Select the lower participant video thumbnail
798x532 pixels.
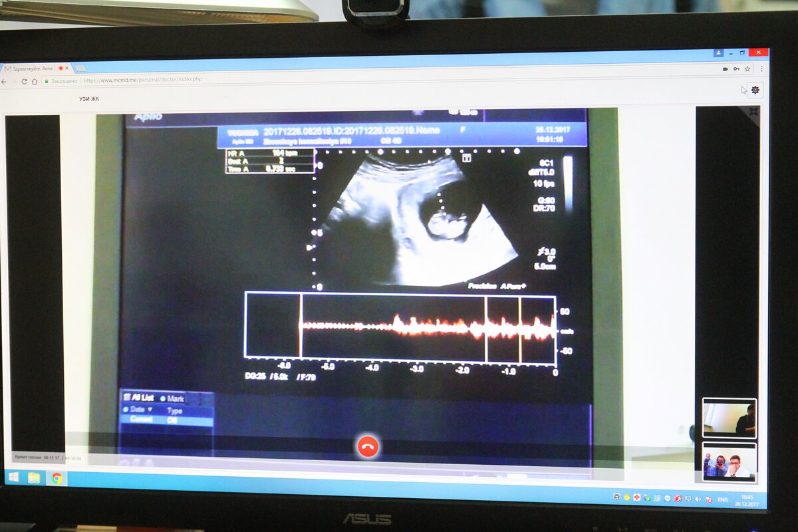pyautogui.click(x=730, y=462)
